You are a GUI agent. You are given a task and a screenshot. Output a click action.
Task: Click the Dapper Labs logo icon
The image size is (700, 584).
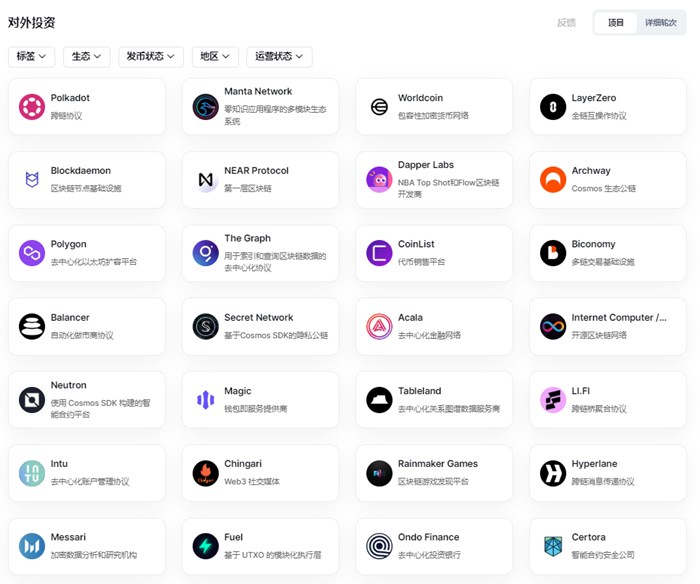(379, 180)
